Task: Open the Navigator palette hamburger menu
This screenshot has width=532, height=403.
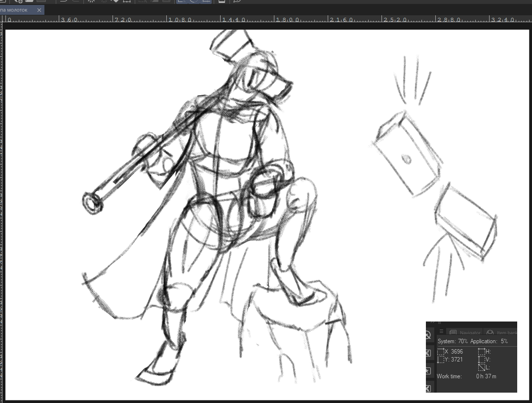Action: (x=441, y=332)
